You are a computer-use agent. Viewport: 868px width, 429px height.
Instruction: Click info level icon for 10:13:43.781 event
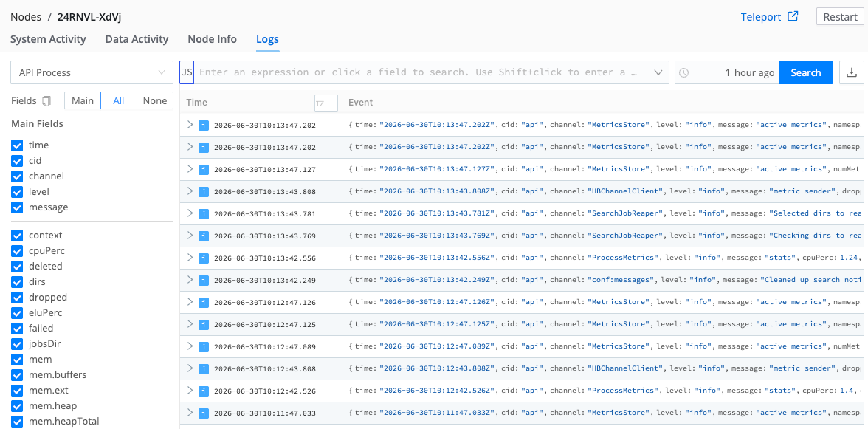[203, 213]
